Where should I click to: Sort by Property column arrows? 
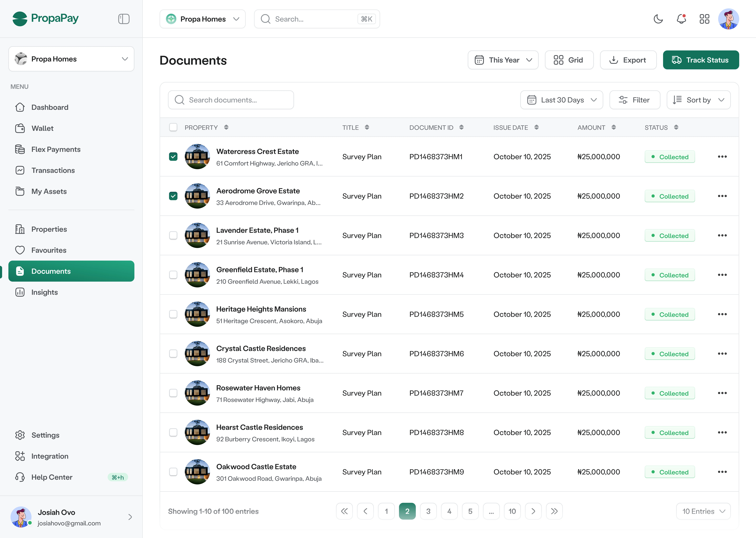pos(226,128)
